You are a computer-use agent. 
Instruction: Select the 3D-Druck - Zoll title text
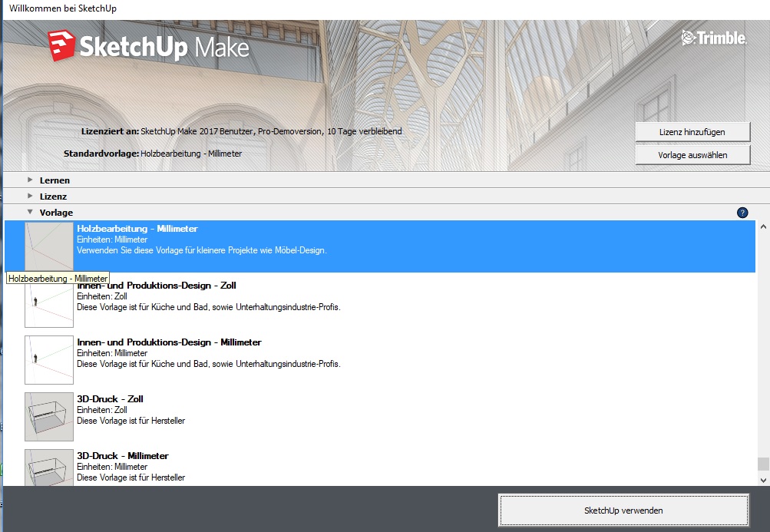pyautogui.click(x=110, y=399)
